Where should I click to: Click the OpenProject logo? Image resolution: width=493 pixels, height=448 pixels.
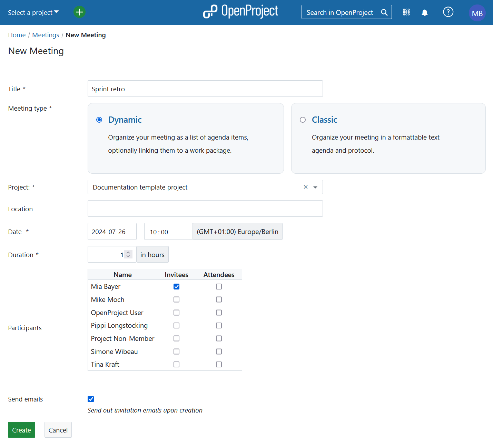tap(240, 12)
